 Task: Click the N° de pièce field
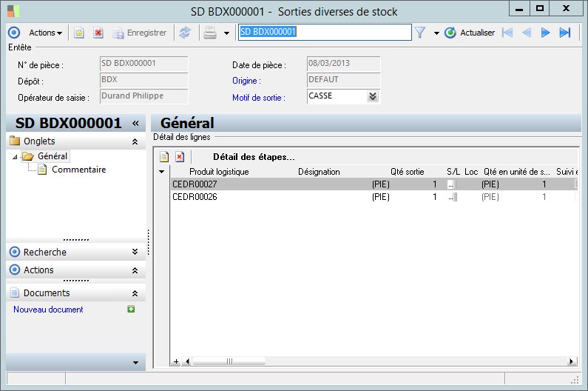pos(144,64)
